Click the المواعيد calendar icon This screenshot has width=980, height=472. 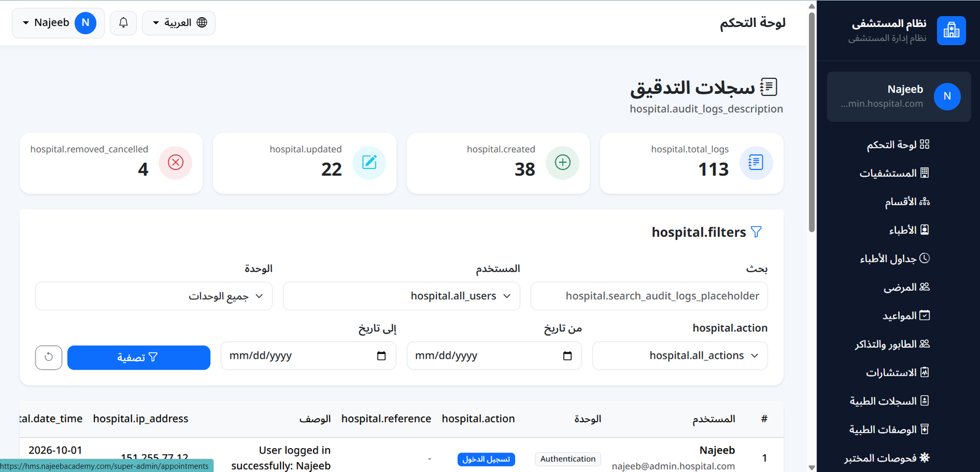tap(925, 315)
